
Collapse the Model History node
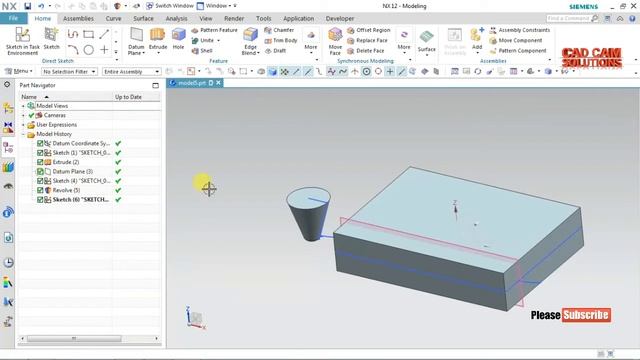(x=23, y=134)
